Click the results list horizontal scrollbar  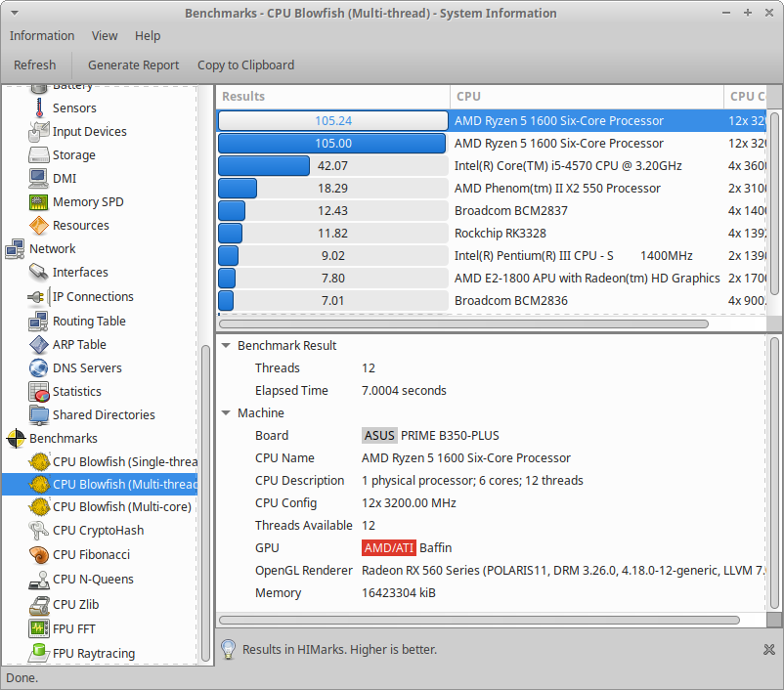(x=463, y=324)
